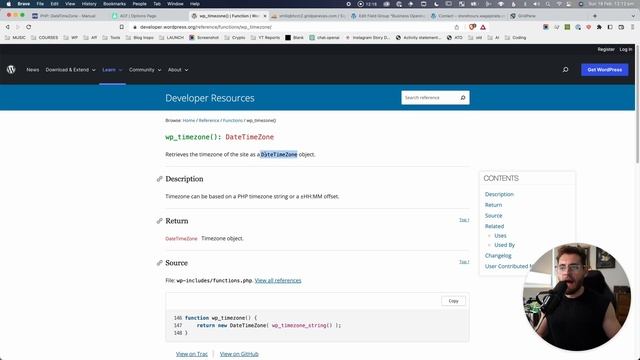Image resolution: width=640 pixels, height=360 pixels.
Task: Click the red DateTimeZone return type link
Action: pos(181,238)
